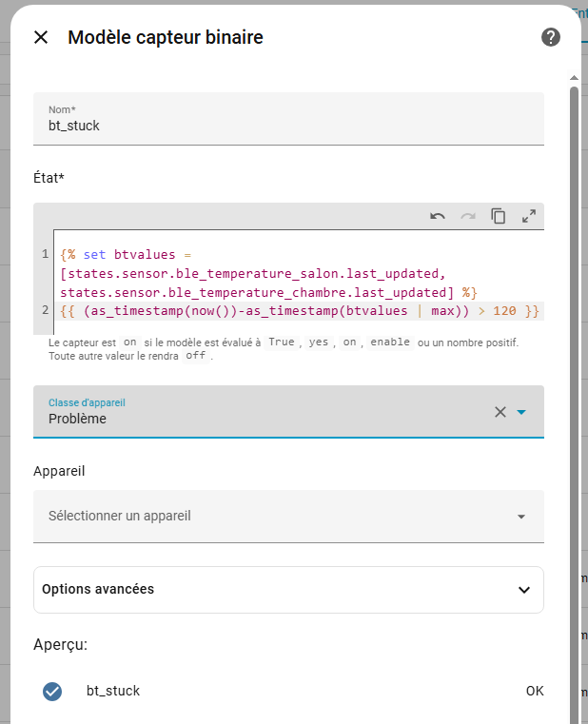This screenshot has width=588, height=724.
Task: Open the Appareil dropdown arrow
Action: (x=521, y=517)
